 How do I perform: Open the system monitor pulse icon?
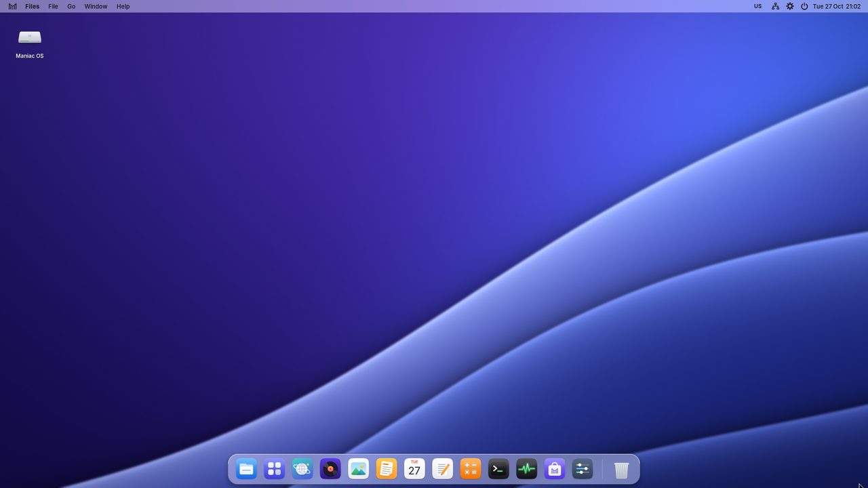(x=527, y=469)
